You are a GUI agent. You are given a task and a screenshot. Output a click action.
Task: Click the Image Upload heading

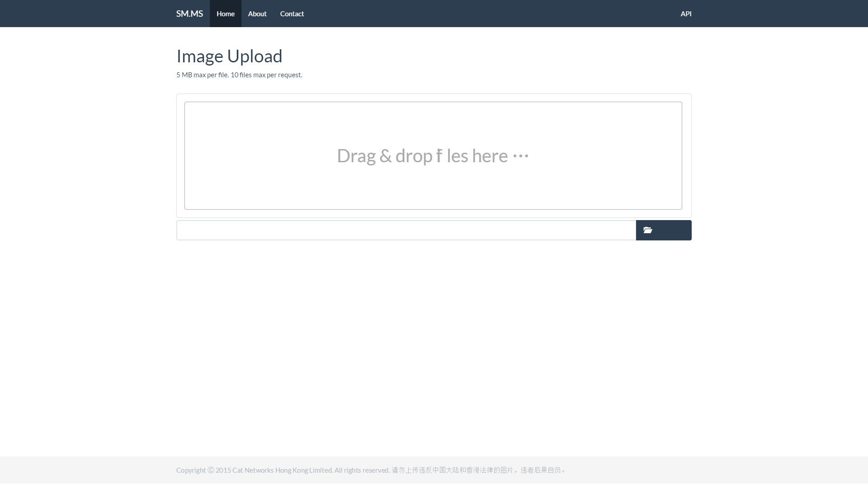(x=229, y=56)
